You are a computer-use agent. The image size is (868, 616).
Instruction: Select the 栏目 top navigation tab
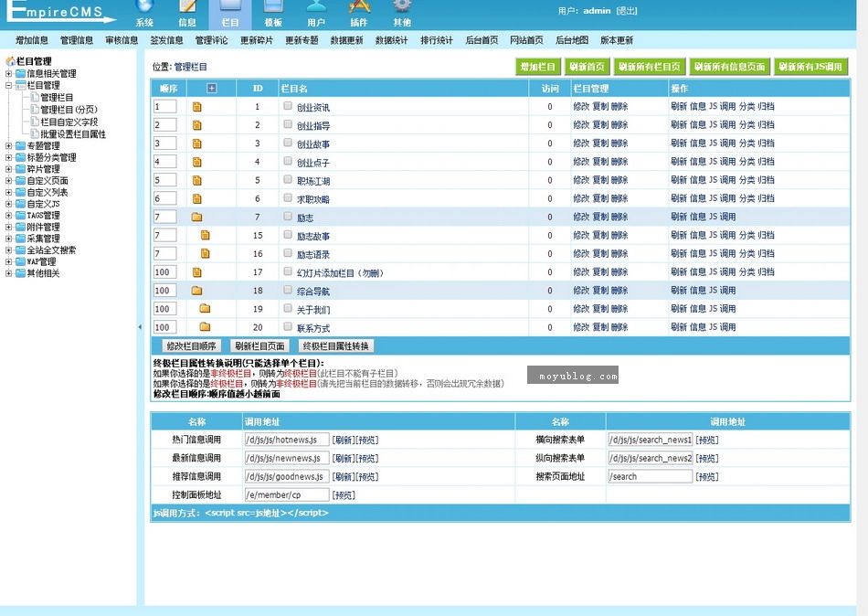point(230,15)
